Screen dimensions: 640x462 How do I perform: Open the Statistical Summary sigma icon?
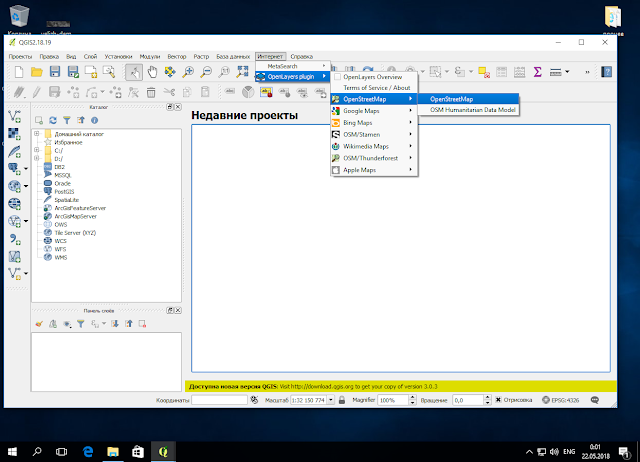[538, 72]
